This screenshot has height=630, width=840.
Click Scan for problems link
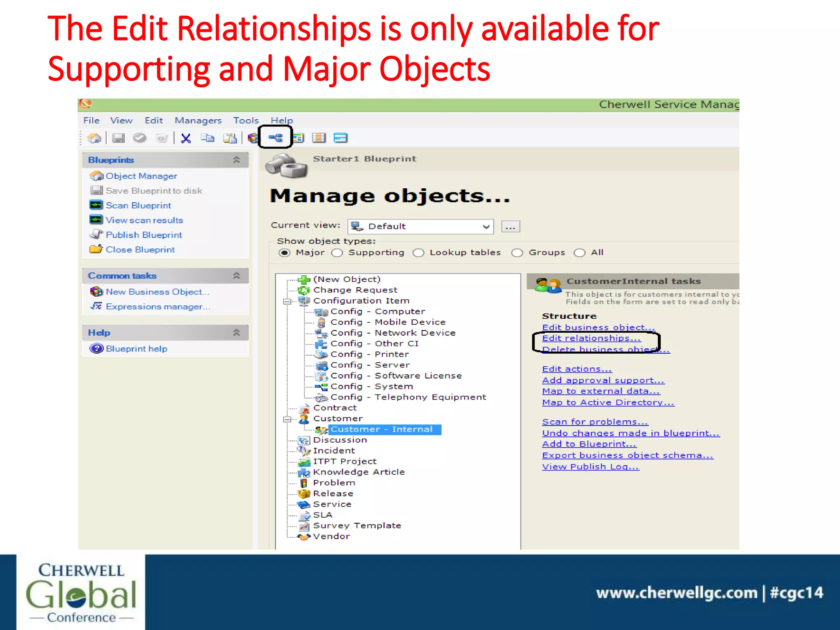coord(595,422)
